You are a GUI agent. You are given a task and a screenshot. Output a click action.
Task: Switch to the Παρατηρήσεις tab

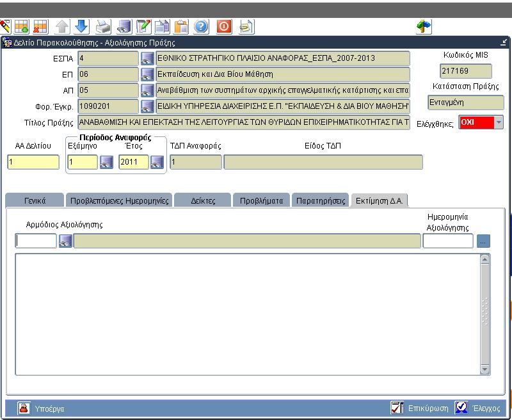pyautogui.click(x=321, y=200)
